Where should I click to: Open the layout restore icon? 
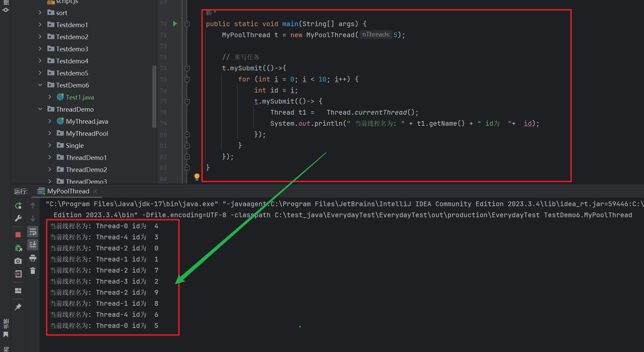pos(18,291)
